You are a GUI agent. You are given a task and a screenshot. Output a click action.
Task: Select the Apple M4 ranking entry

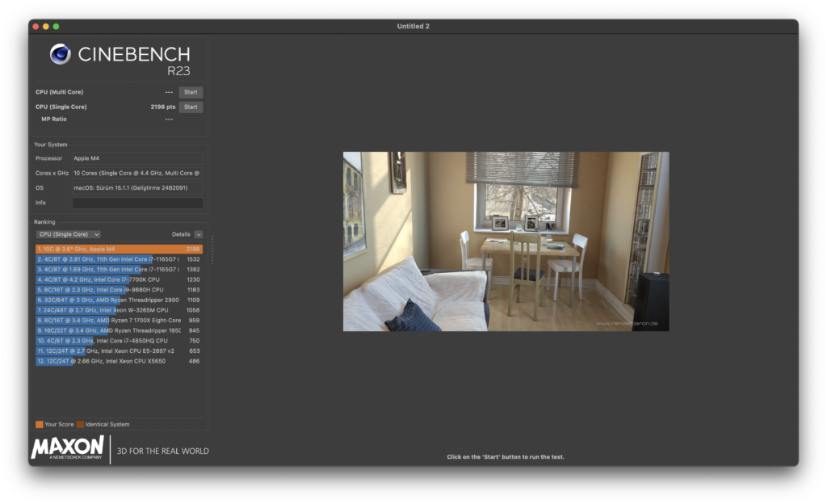click(x=118, y=249)
